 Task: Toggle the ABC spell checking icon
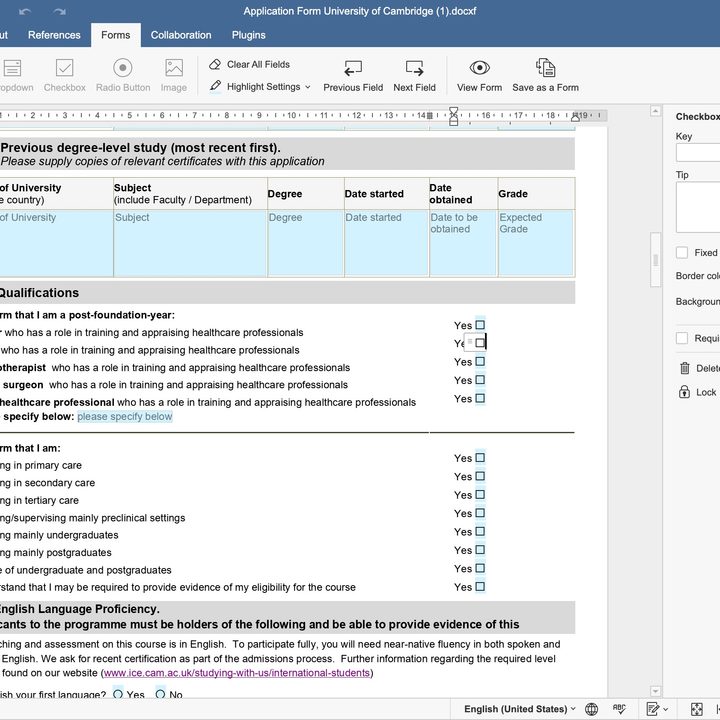tap(619, 709)
